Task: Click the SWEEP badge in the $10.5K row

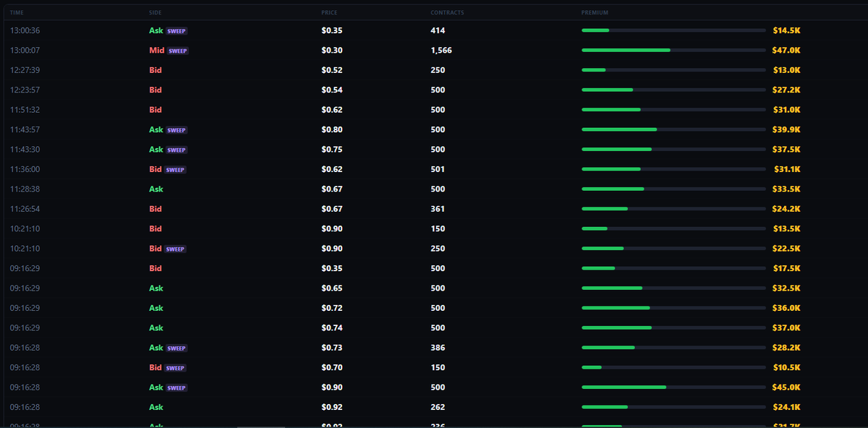Action: click(x=176, y=368)
